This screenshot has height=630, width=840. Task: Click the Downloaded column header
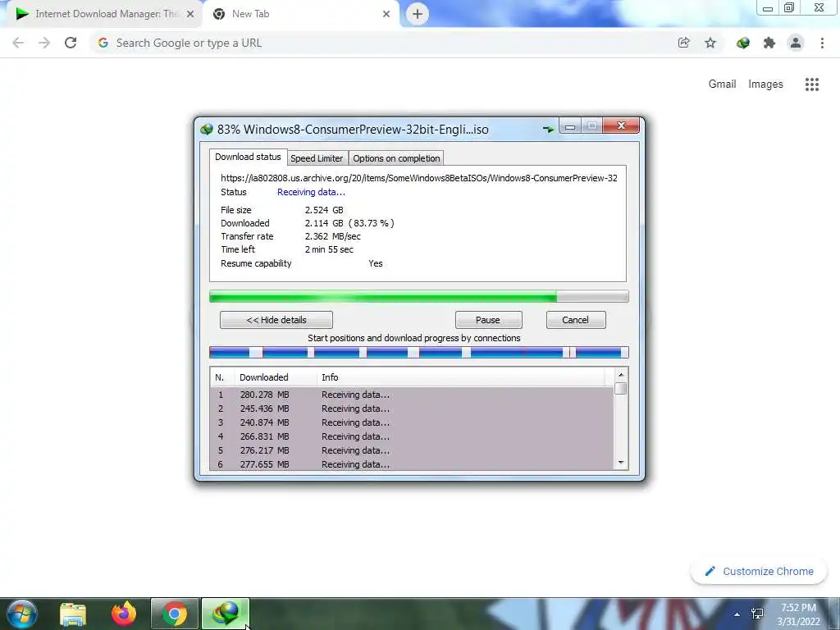tap(276, 377)
